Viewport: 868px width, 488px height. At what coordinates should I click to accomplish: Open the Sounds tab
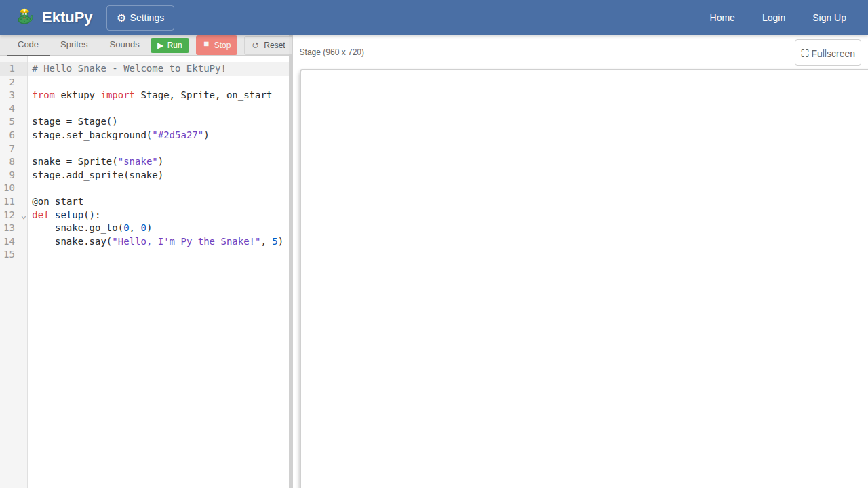[124, 45]
